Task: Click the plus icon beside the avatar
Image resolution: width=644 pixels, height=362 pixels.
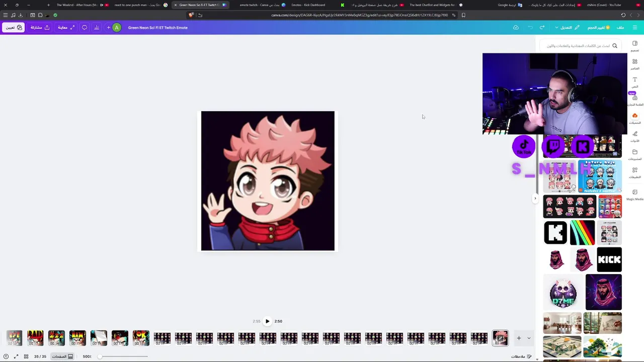Action: point(108,28)
